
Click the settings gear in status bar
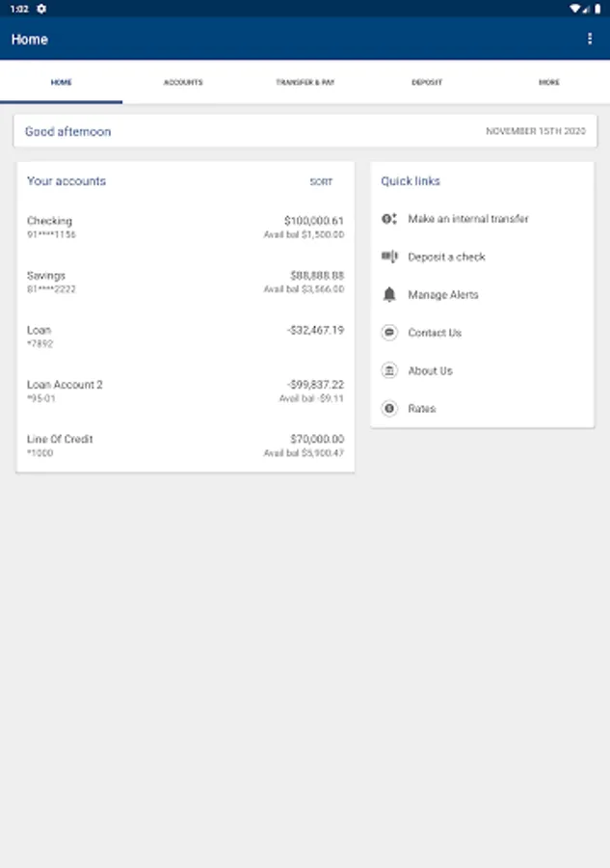[x=41, y=9]
